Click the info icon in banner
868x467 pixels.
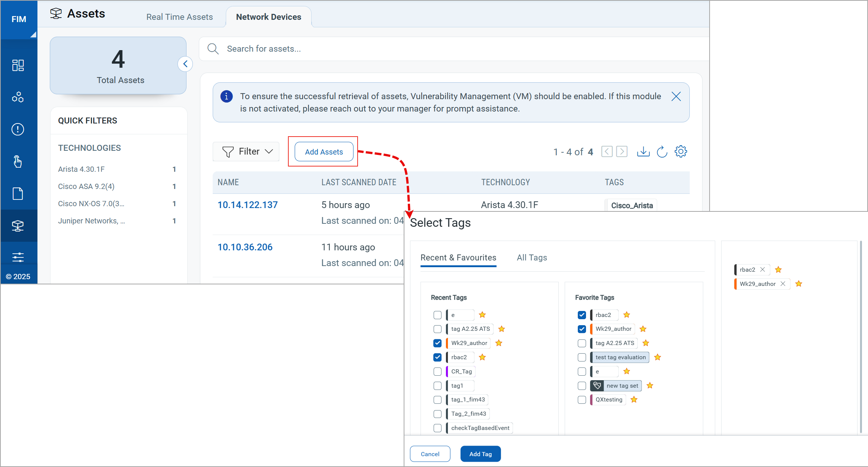pyautogui.click(x=227, y=97)
